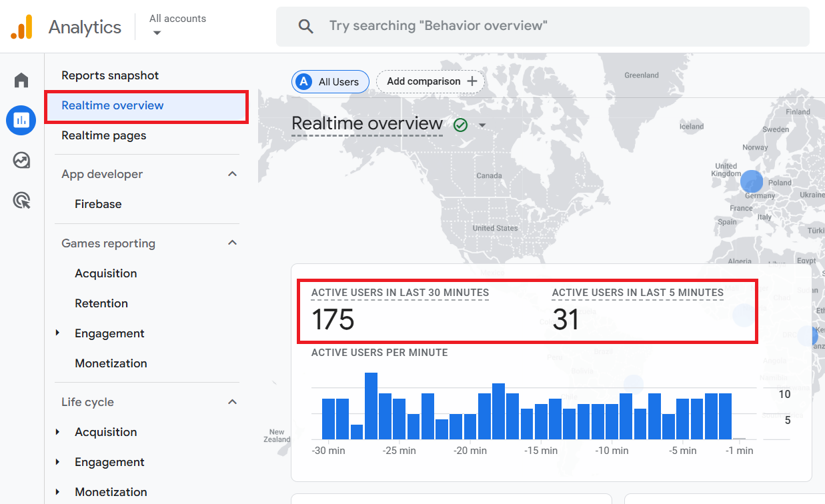Expand Monetization under Life cycle
This screenshot has height=504, width=825.
click(x=57, y=492)
